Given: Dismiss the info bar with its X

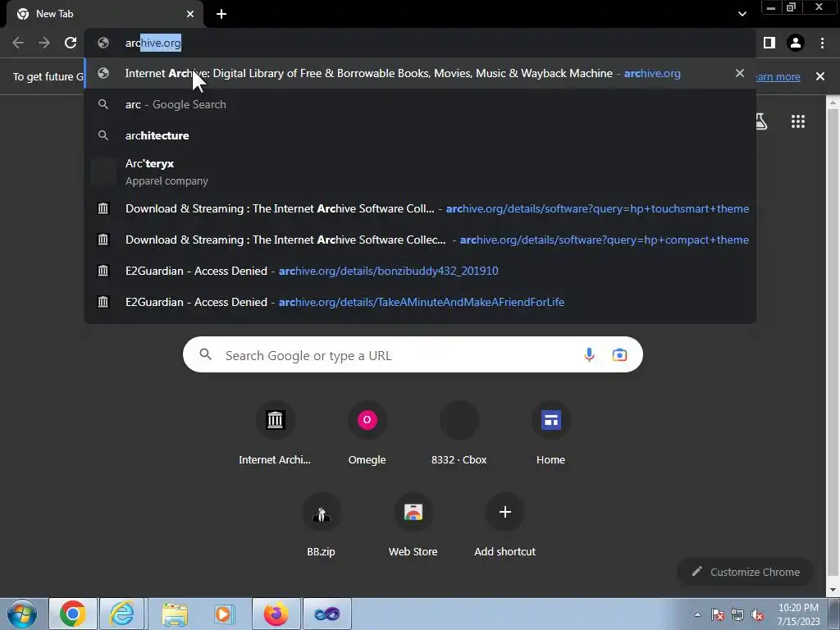Looking at the screenshot, I should 820,76.
